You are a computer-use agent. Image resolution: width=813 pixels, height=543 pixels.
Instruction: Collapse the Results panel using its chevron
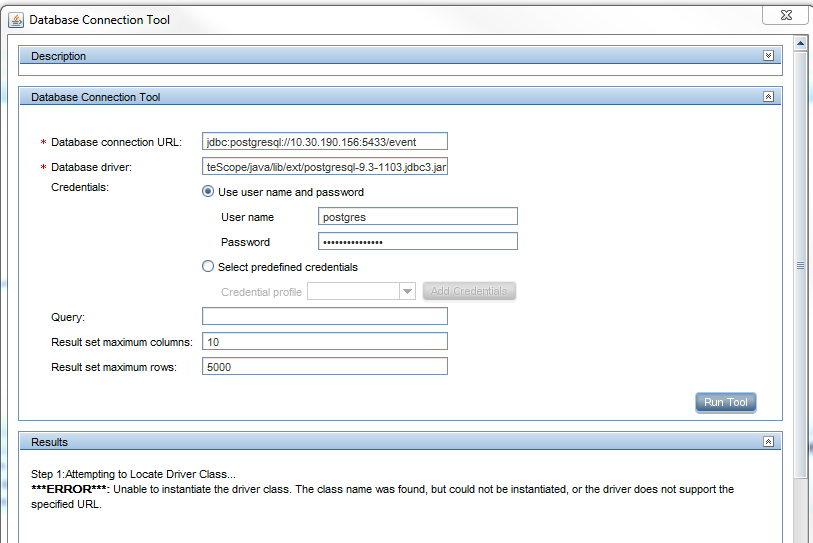768,441
